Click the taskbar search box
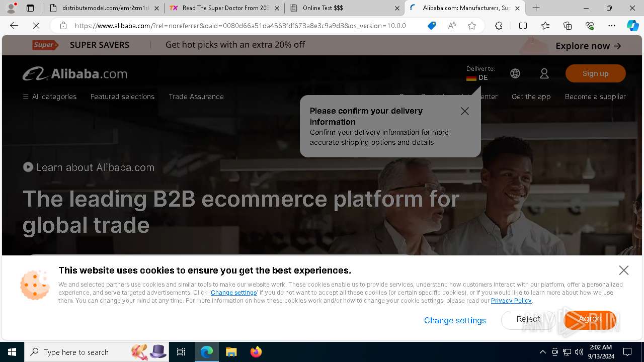 97,352
